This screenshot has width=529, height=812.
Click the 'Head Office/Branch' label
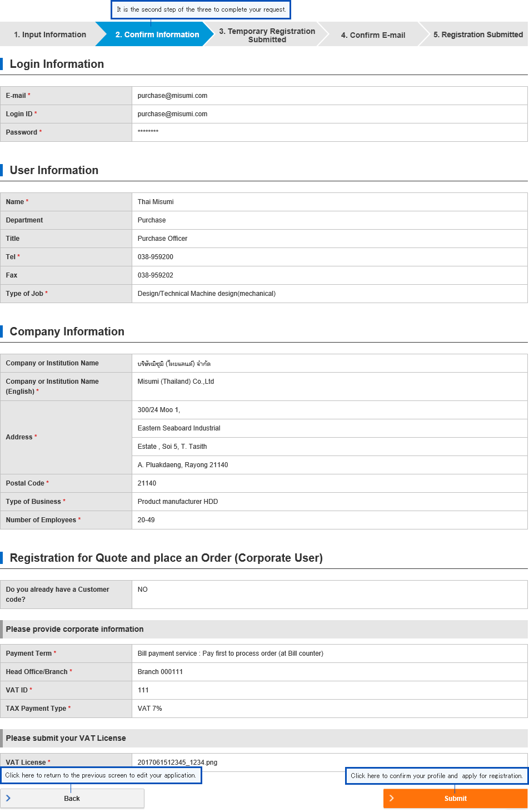(x=37, y=672)
